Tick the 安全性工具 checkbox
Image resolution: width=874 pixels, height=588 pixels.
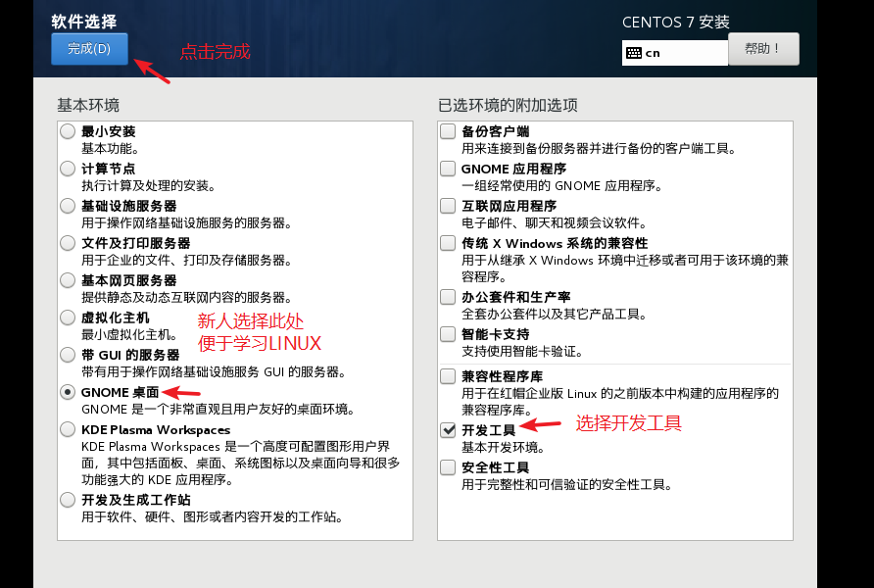pyautogui.click(x=448, y=467)
